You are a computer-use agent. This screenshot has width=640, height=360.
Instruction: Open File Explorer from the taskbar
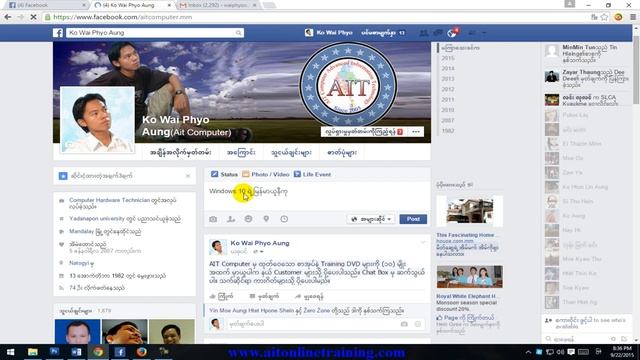[x=33, y=352]
